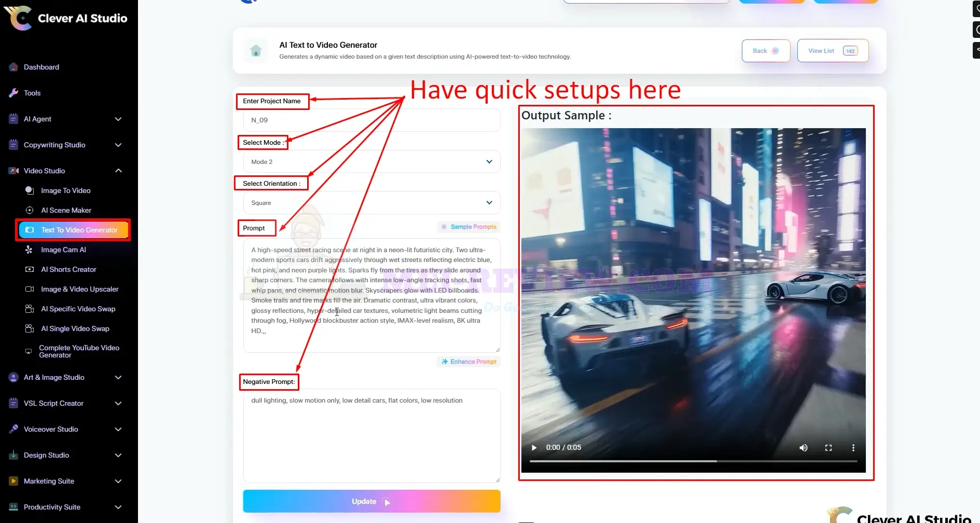Click the project name field N_09
This screenshot has width=980, height=523.
[x=371, y=120]
